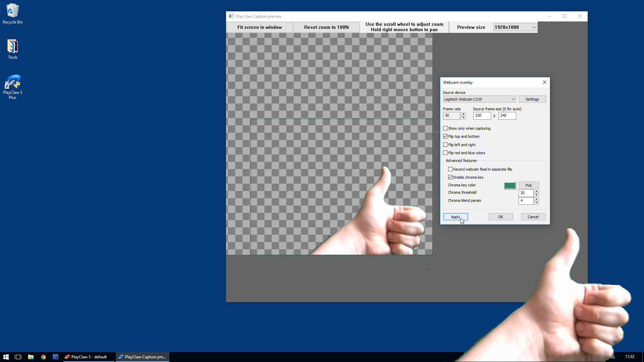Click the Task View taskbar icon
Image resolution: width=644 pixels, height=362 pixels.
pos(18,357)
